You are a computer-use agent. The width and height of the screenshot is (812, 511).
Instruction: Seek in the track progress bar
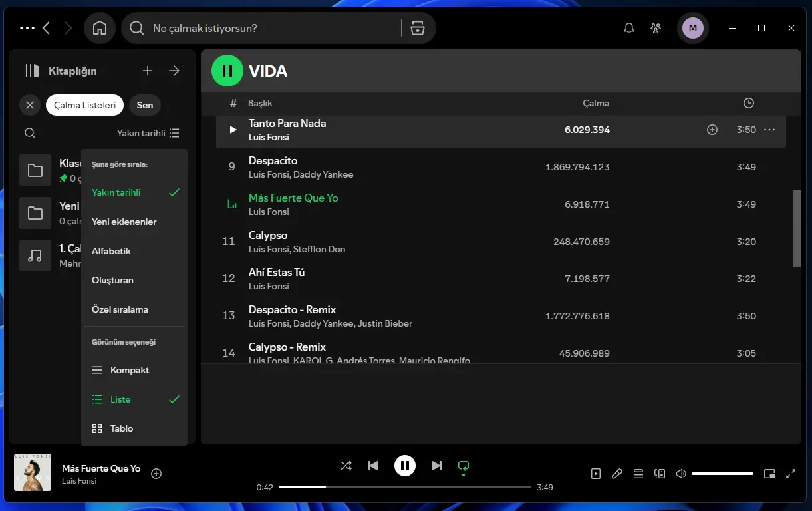[405, 487]
